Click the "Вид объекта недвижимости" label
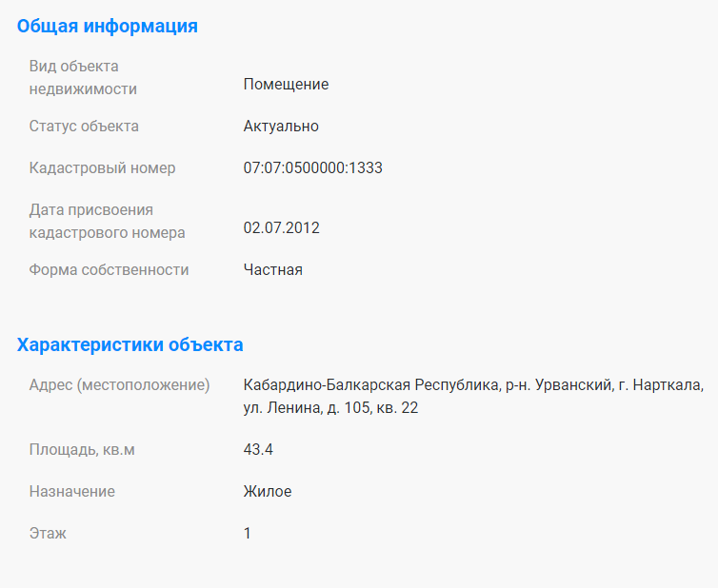718x588 pixels. click(x=84, y=77)
